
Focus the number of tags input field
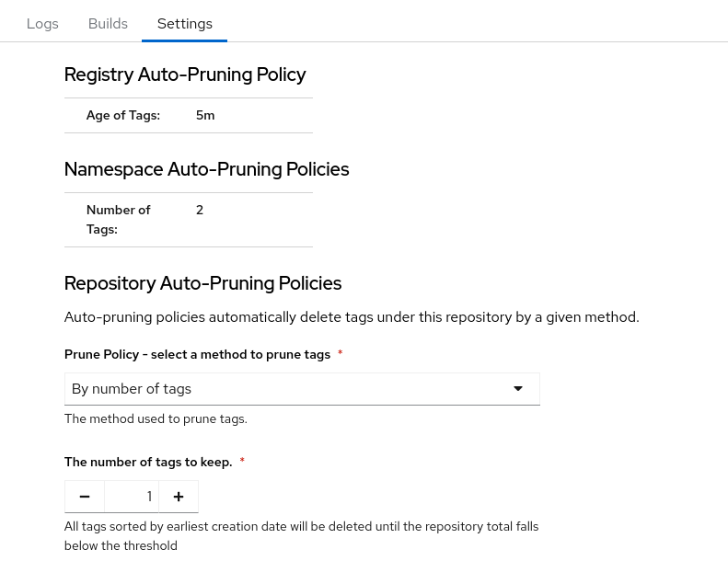(132, 497)
